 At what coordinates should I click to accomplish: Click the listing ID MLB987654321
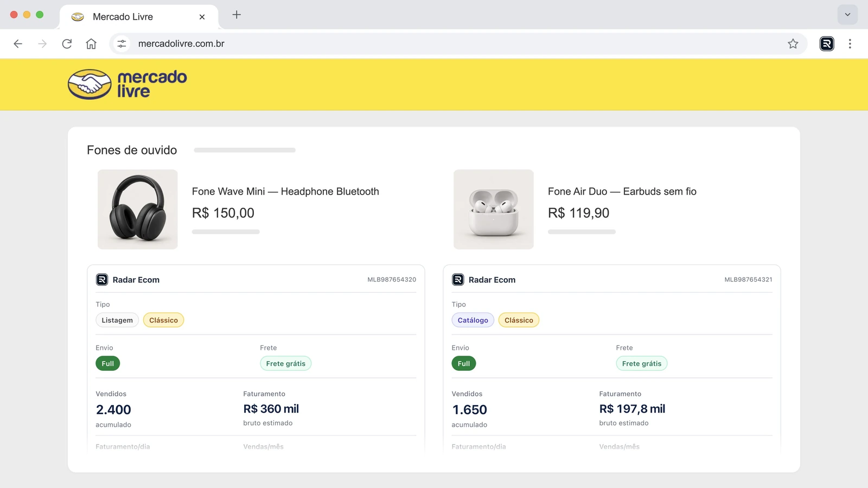pyautogui.click(x=748, y=280)
